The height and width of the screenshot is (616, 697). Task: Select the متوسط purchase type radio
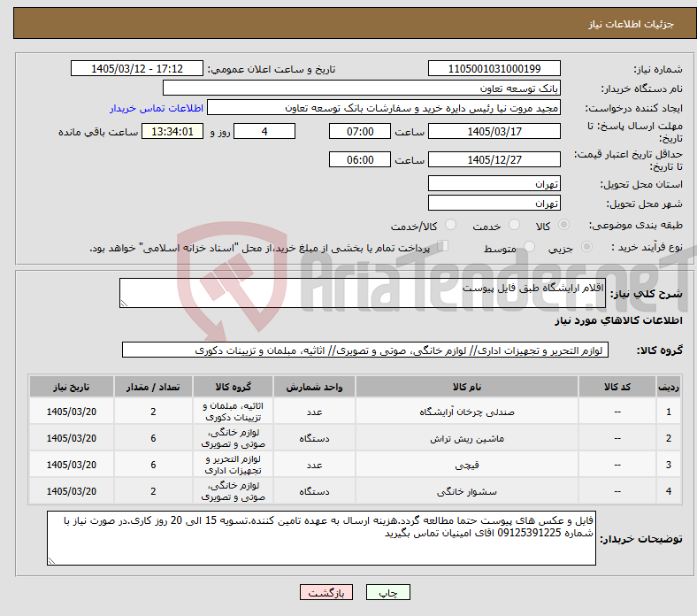pyautogui.click(x=529, y=247)
